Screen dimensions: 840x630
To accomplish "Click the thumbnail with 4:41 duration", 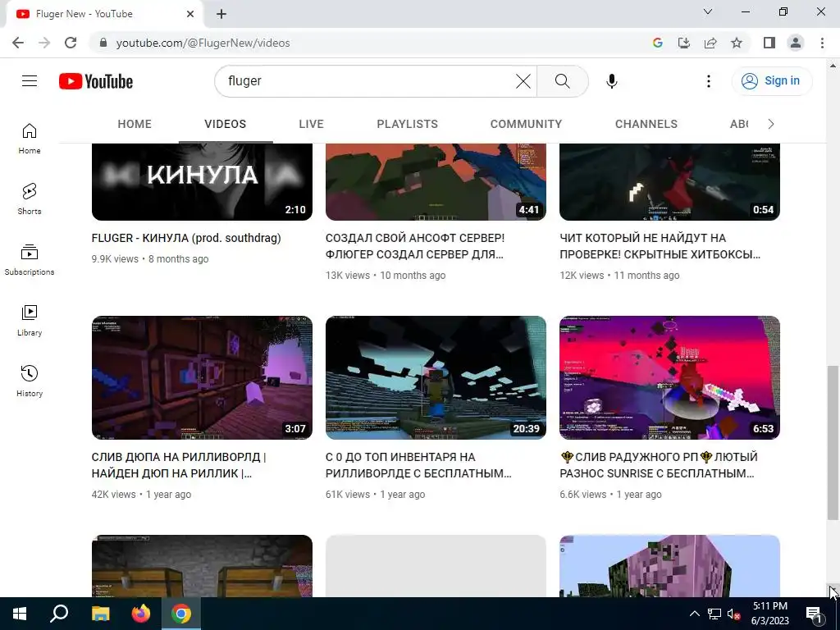I will pyautogui.click(x=436, y=181).
